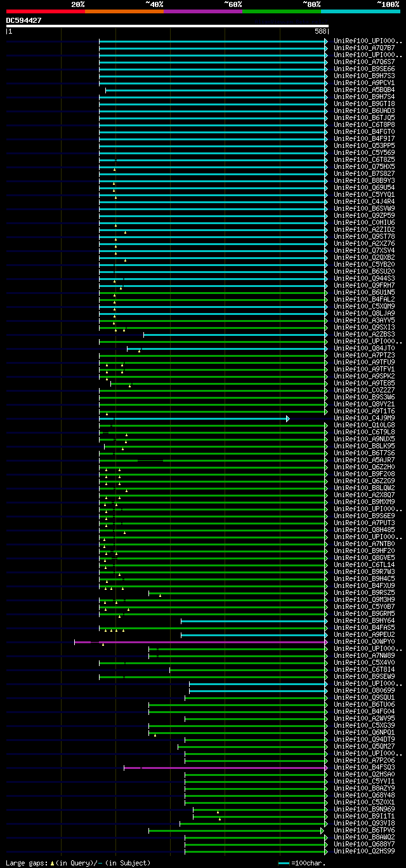This screenshot has width=406, height=868.
Task: Select the UniRef100_B9HY64 label
Action: [364, 620]
